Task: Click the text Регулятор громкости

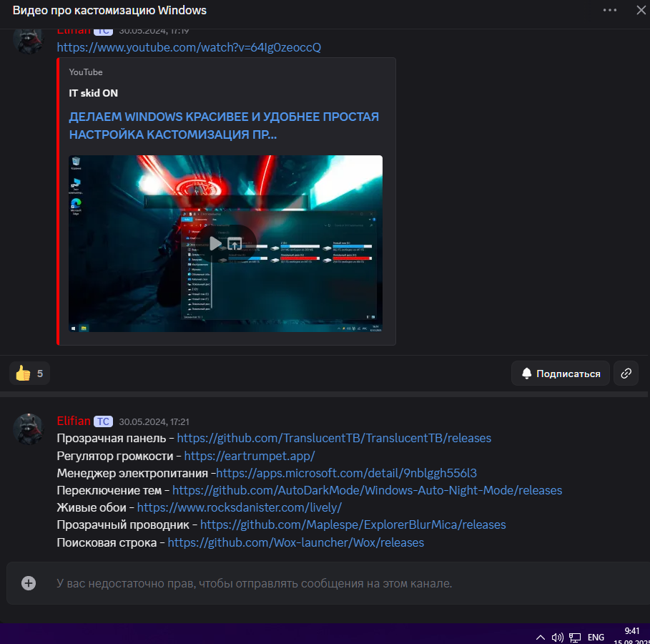Action: point(115,456)
